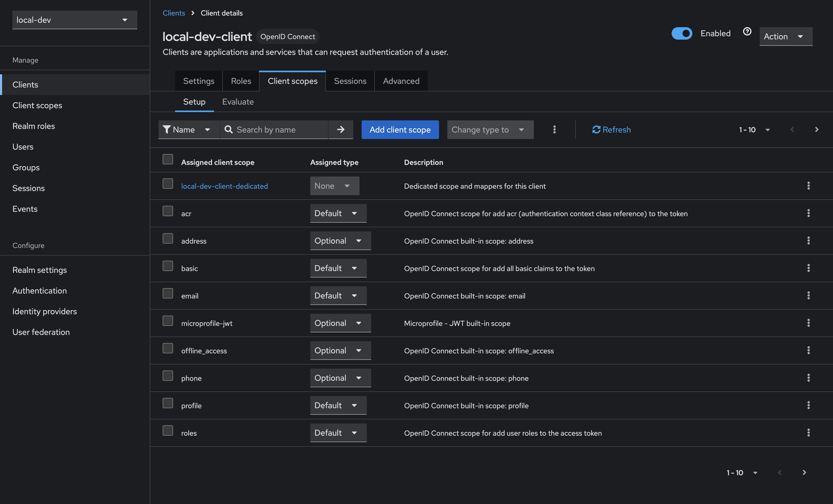Open the kebab menu for the acr scope row

click(x=808, y=213)
